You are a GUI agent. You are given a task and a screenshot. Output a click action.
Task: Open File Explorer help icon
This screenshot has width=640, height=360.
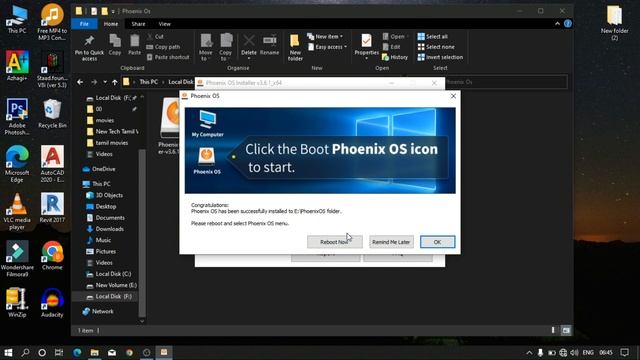click(x=567, y=24)
